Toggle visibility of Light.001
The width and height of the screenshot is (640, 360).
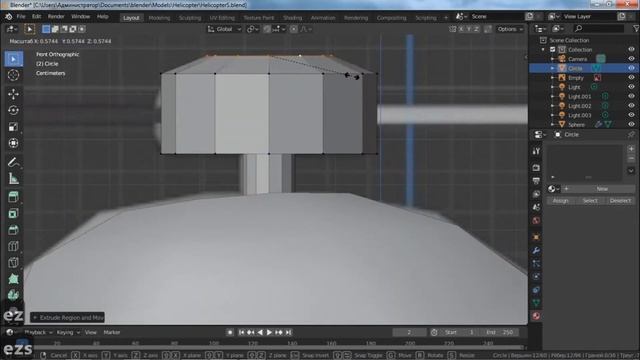[631, 96]
